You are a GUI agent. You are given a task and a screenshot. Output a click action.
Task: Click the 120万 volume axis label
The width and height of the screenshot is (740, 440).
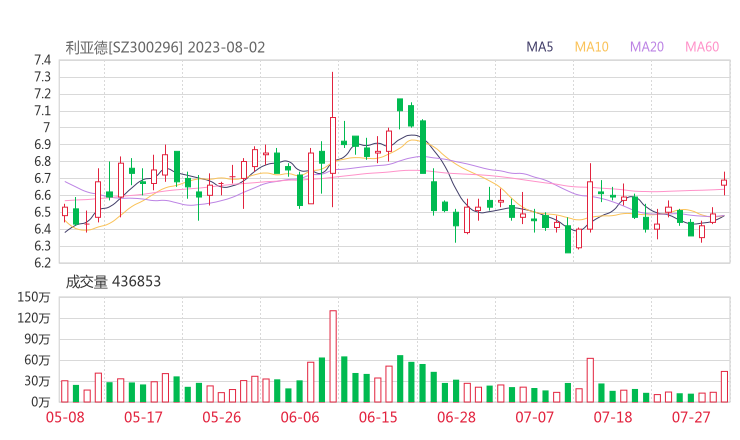pos(34,318)
